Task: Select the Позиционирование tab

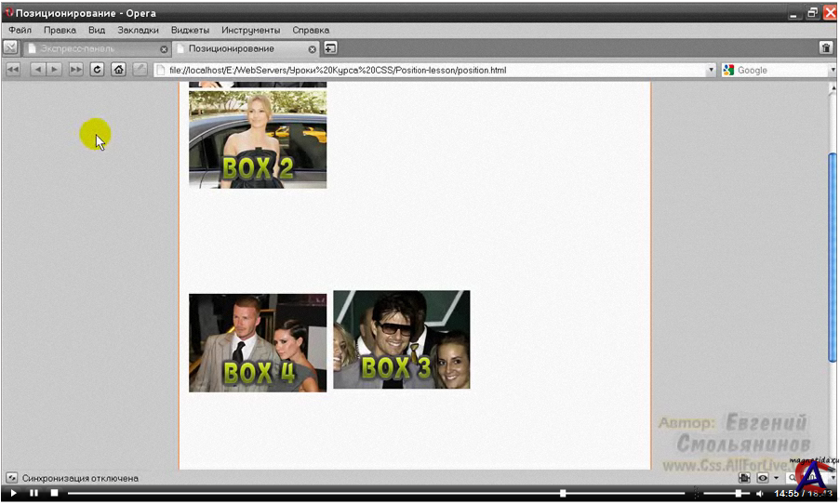Action: tap(246, 48)
